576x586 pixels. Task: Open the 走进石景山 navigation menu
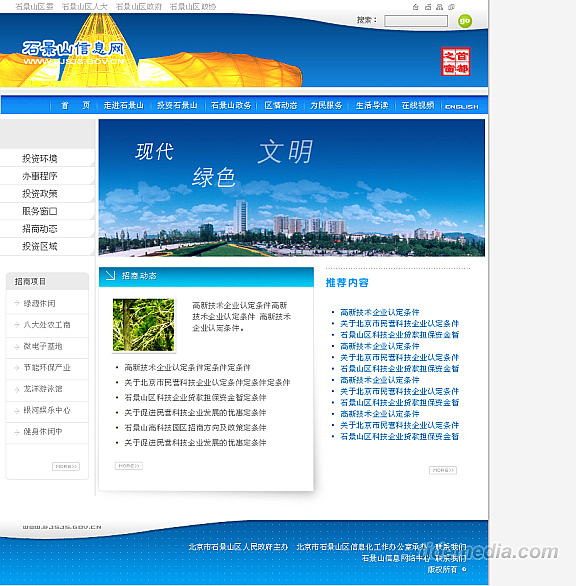click(x=124, y=106)
